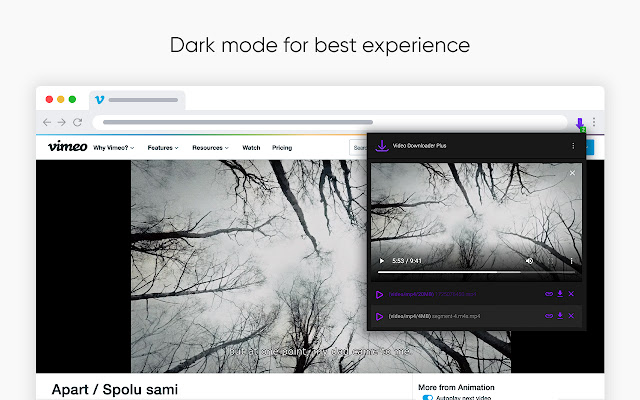Open the Pricing menu item
Screen dimensions: 640x400
(282, 148)
